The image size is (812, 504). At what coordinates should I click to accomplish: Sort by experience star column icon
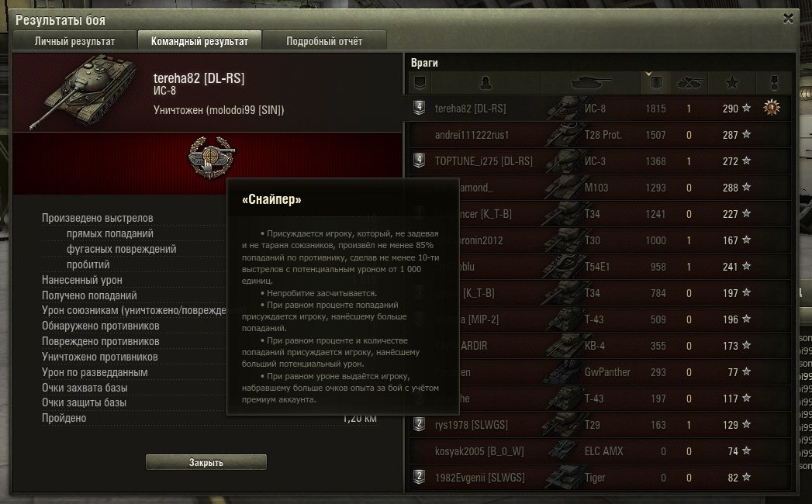pyautogui.click(x=732, y=82)
